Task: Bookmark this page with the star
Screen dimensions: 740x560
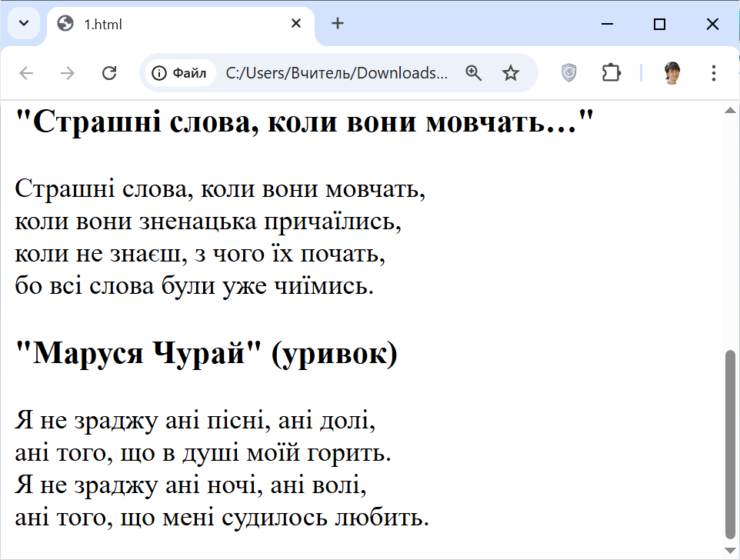Action: 511,73
